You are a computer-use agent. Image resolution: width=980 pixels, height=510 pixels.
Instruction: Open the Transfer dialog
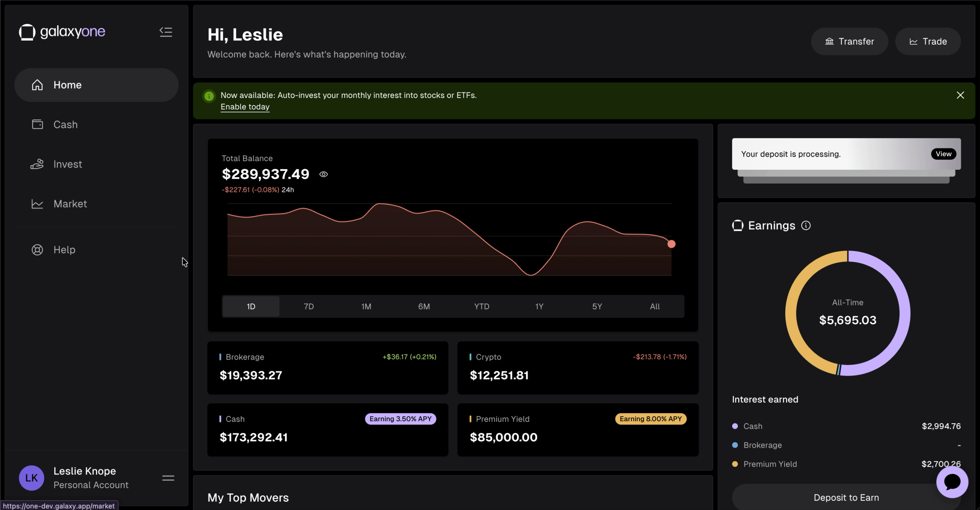[850, 41]
